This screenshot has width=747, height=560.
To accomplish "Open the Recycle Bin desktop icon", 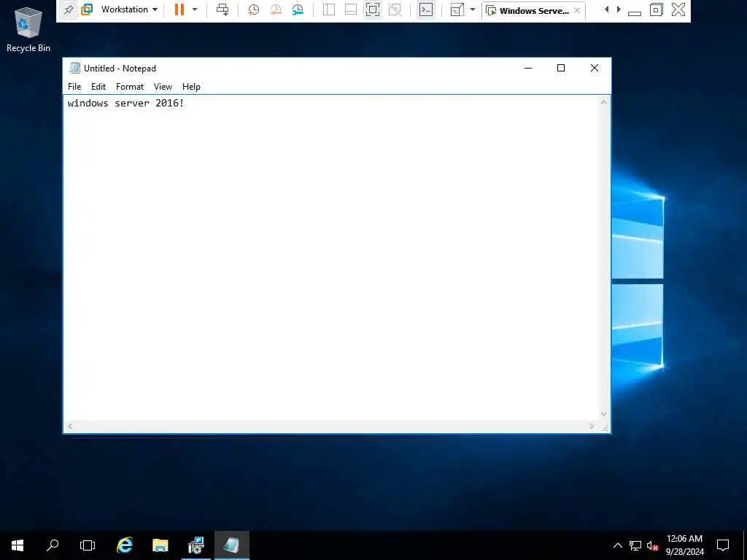I will (x=28, y=29).
